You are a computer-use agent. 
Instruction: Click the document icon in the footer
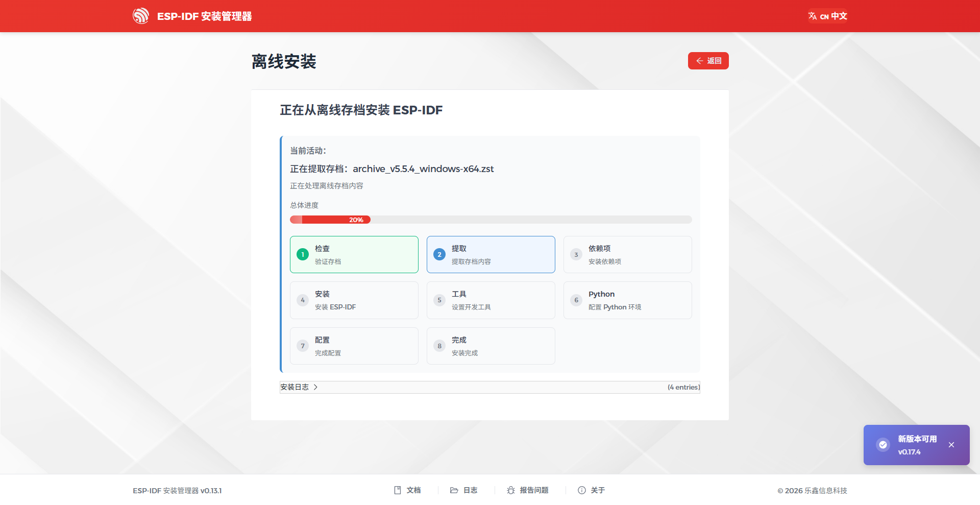(x=398, y=490)
